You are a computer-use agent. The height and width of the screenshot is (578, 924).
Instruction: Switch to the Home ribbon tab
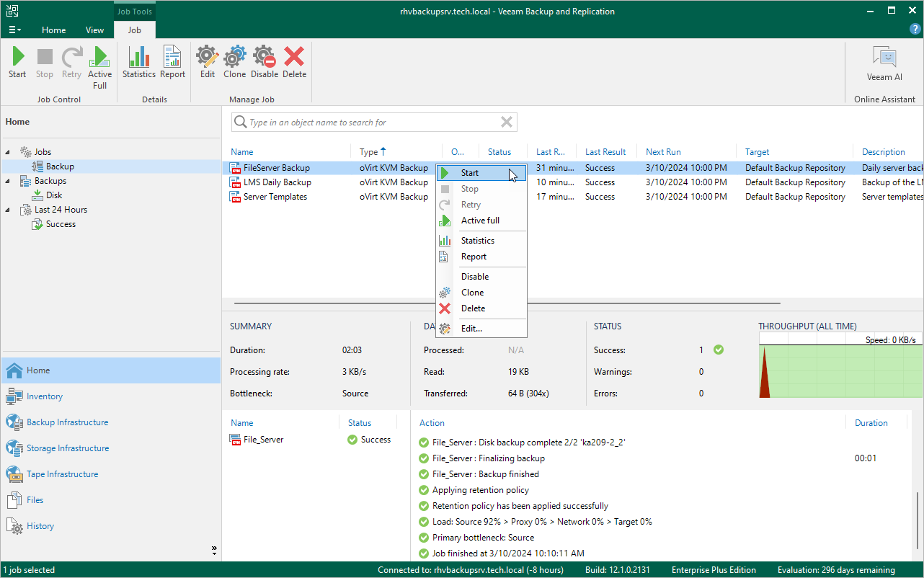tap(53, 30)
